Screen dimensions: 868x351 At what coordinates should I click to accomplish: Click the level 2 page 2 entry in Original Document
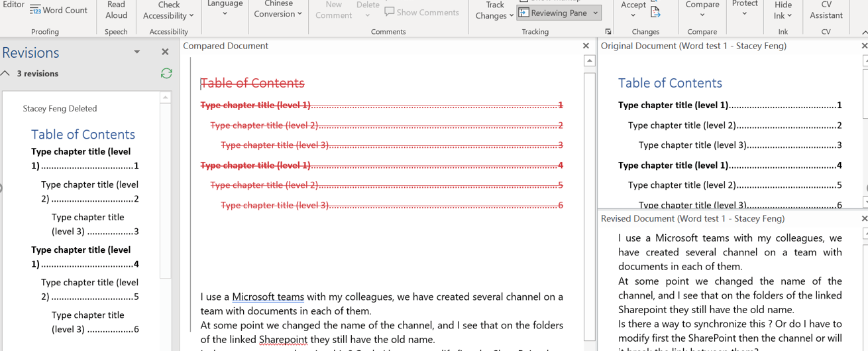tap(735, 125)
